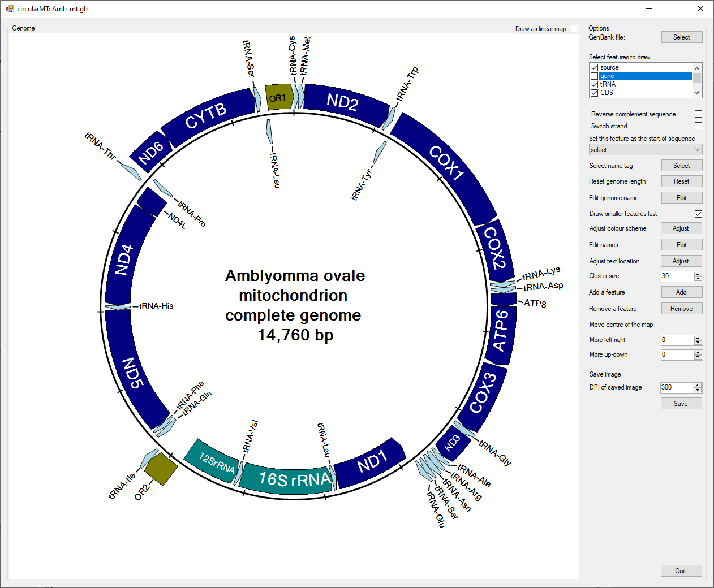Click the olive OR2 region block
This screenshot has height=588, width=714.
[x=161, y=469]
